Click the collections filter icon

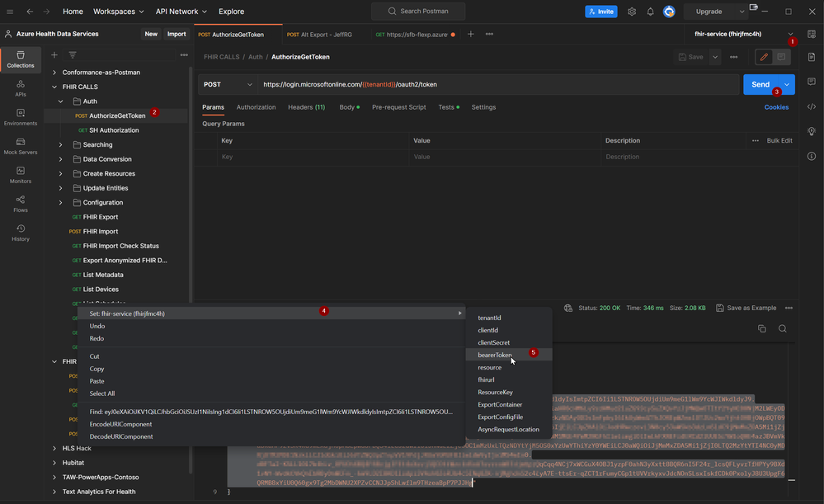coord(73,54)
